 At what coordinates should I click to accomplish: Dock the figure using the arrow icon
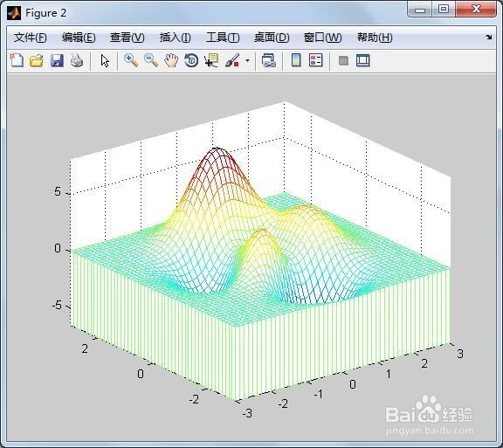[x=488, y=38]
